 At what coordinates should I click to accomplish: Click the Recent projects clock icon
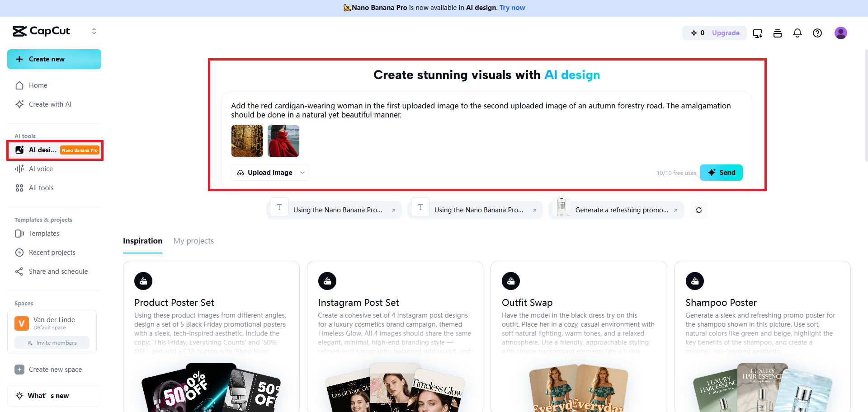coord(19,253)
